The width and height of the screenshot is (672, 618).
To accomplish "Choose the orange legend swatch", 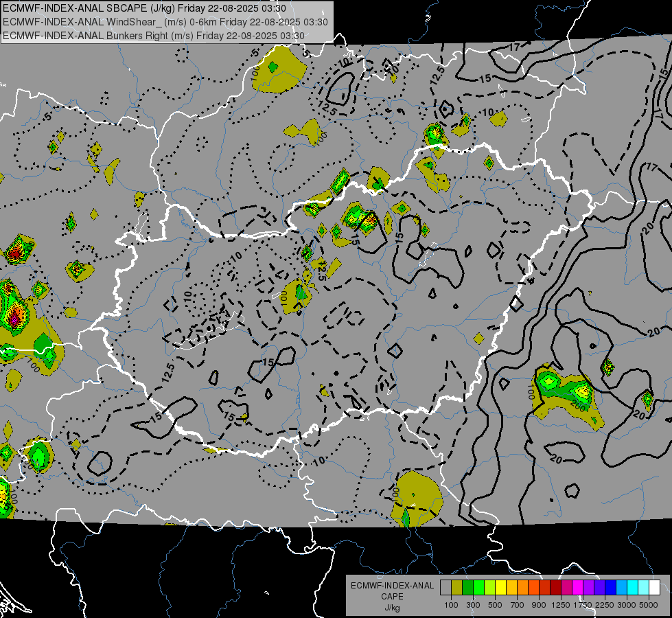I will pos(523,588).
